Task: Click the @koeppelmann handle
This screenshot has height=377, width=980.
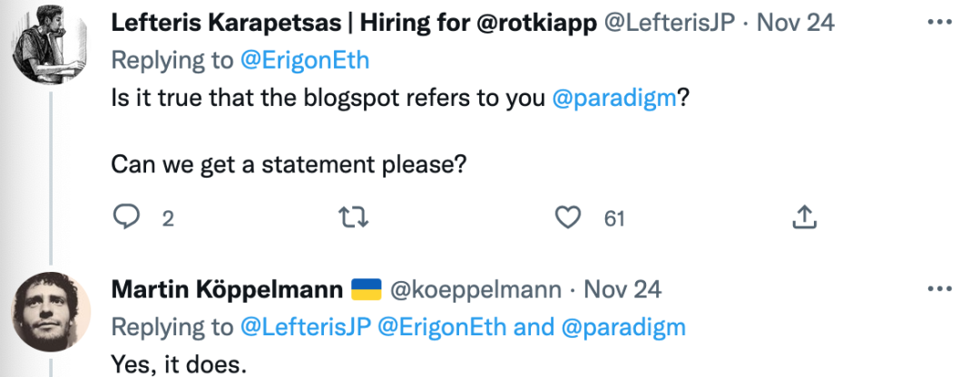Action: (477, 290)
